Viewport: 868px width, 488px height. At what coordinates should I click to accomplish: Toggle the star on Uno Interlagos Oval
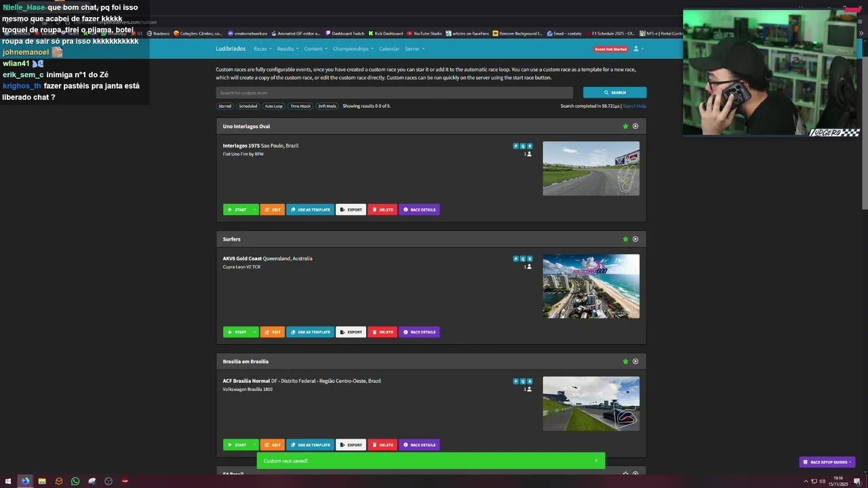click(625, 126)
